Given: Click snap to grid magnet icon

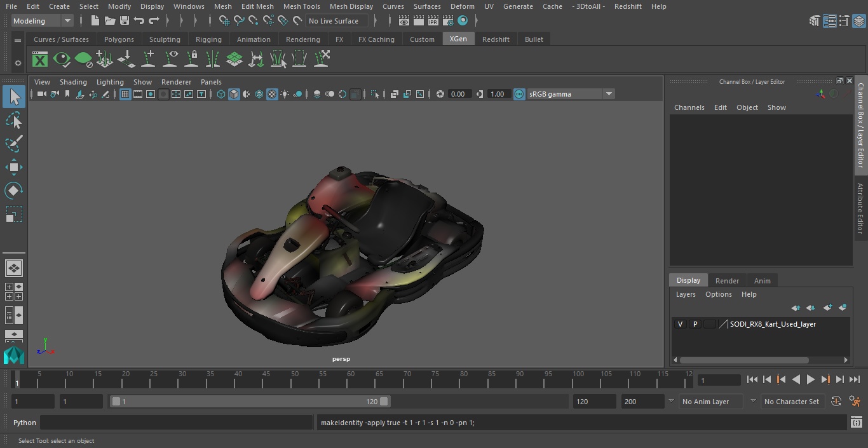Looking at the screenshot, I should [x=224, y=21].
